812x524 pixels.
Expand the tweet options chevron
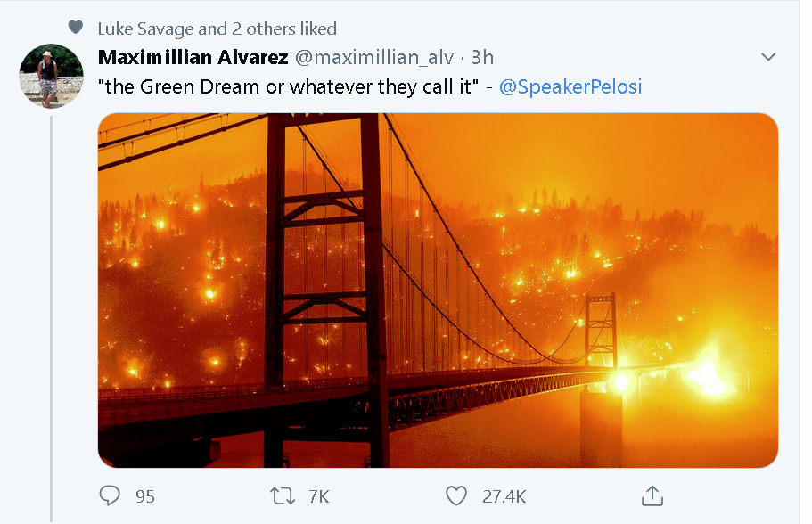click(768, 56)
